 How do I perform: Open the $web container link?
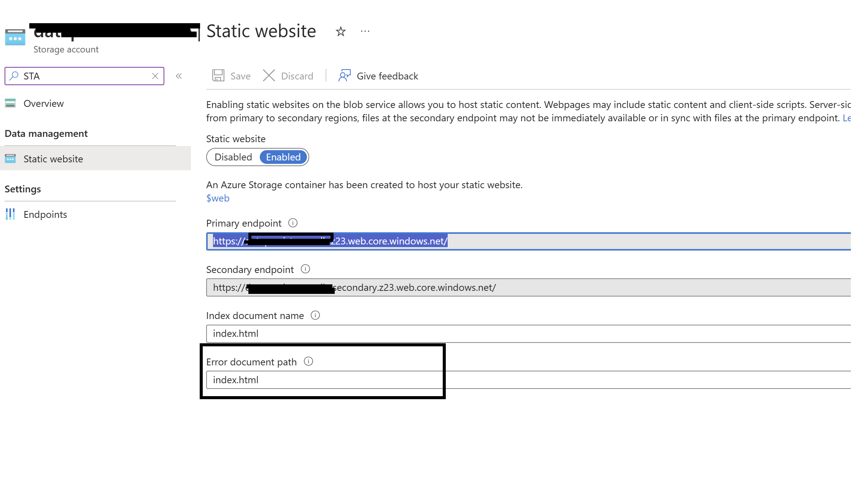pos(218,198)
